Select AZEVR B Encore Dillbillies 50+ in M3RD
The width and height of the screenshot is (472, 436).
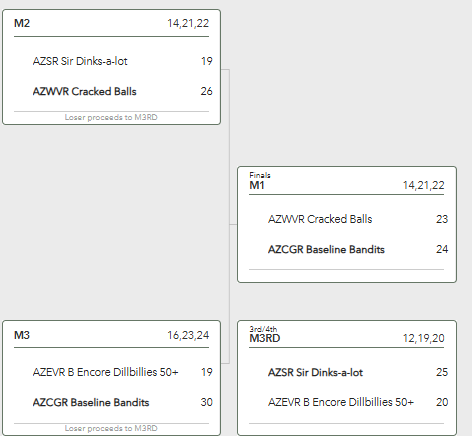tap(341, 402)
